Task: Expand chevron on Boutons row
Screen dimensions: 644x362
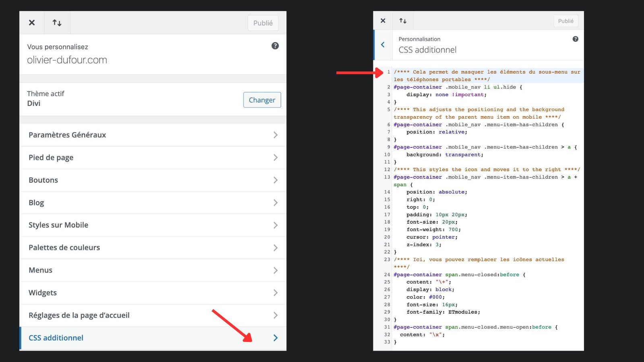Action: (276, 180)
